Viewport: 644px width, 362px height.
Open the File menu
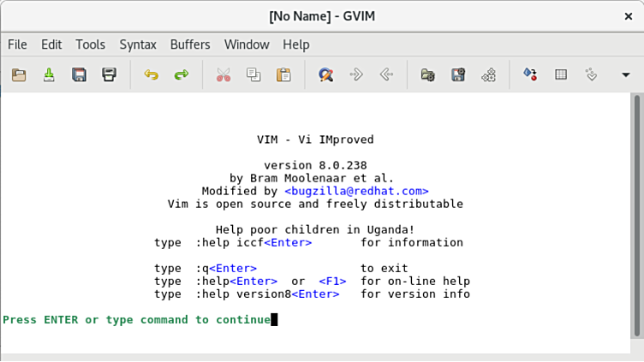[x=17, y=45]
